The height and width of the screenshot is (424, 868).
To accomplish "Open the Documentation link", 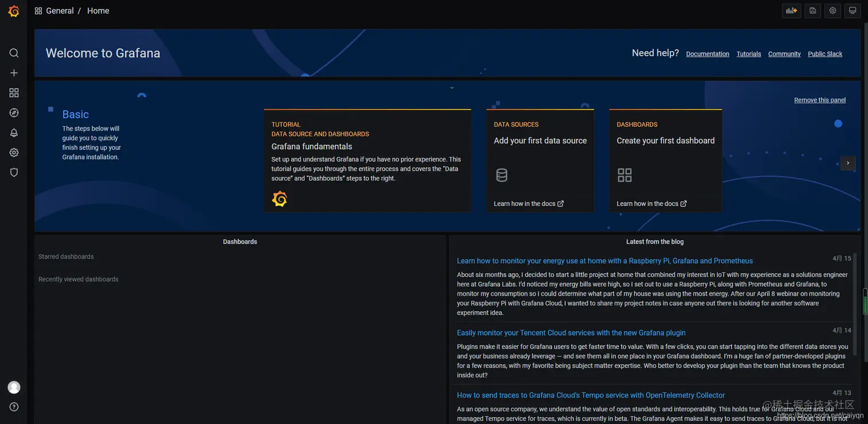I will point(708,54).
